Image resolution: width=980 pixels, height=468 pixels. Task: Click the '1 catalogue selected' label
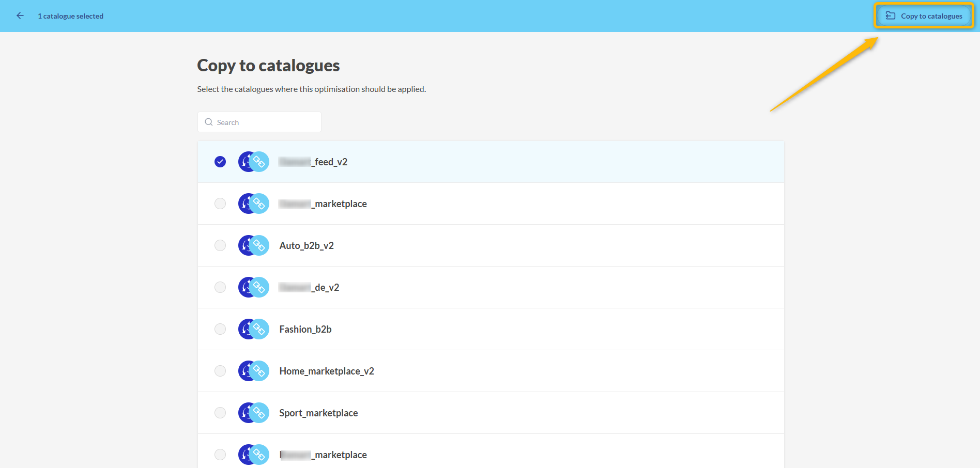tap(71, 16)
